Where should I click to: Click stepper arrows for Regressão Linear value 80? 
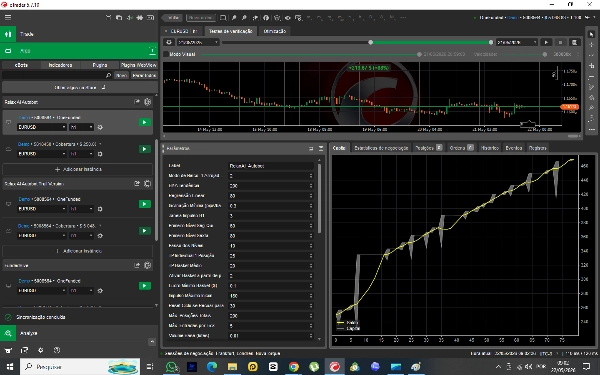coord(311,196)
